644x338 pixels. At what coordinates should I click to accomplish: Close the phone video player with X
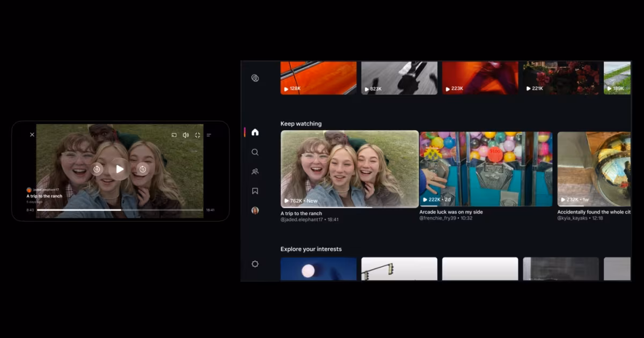[x=32, y=135]
